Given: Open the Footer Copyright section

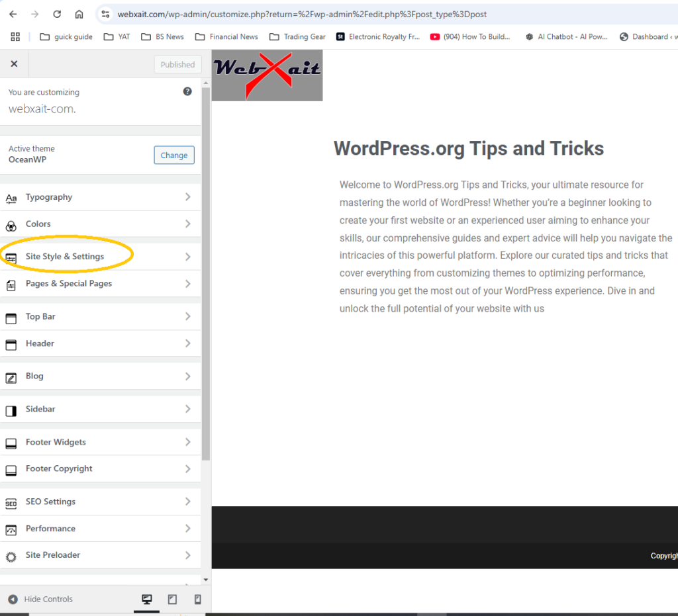Looking at the screenshot, I should (101, 468).
